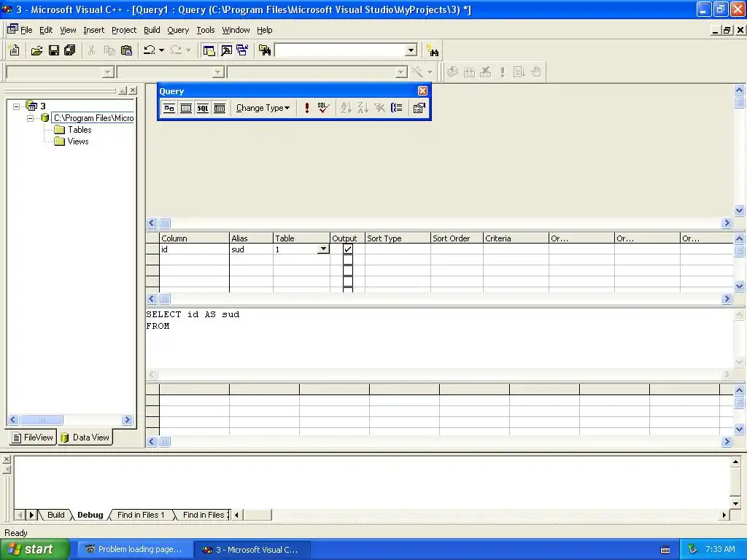Image resolution: width=747 pixels, height=560 pixels.
Task: Run the query with red exclamation icon
Action: coord(307,108)
